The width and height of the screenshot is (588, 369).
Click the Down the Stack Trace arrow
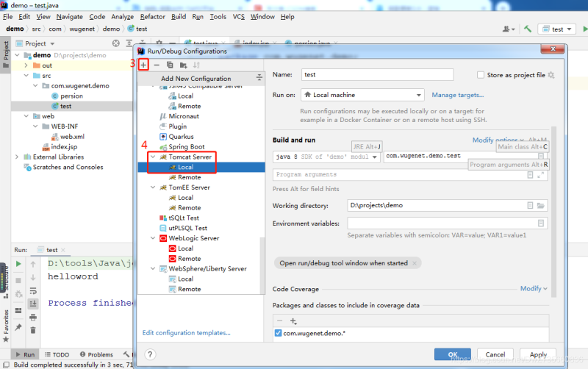(x=33, y=278)
